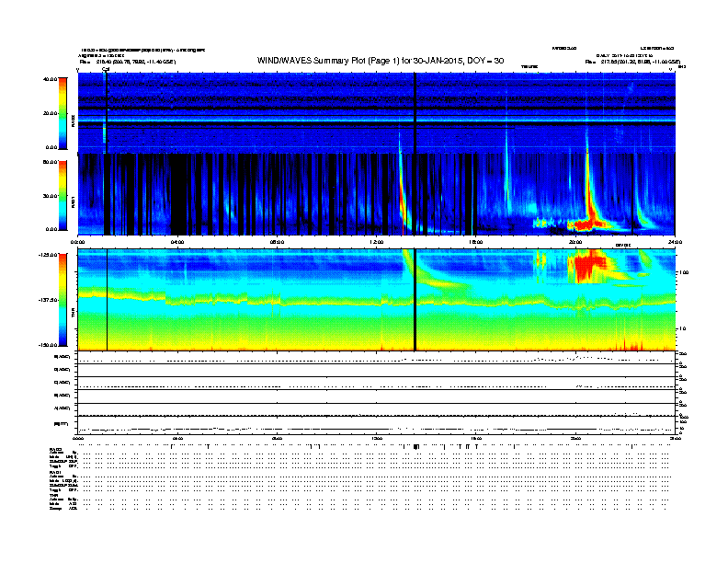The height and width of the screenshot is (563, 728).
Task: Click the 10 label on TNR frequency axis
Action: pyautogui.click(x=682, y=329)
